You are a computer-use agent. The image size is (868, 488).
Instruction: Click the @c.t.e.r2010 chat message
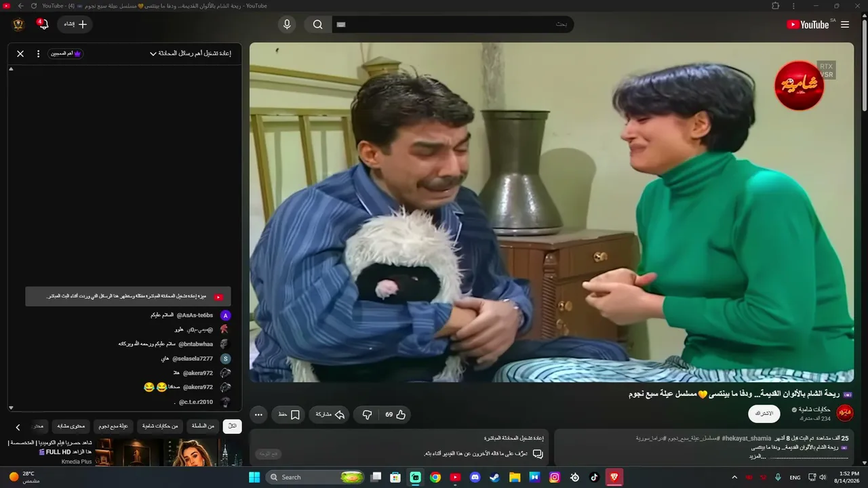201,402
